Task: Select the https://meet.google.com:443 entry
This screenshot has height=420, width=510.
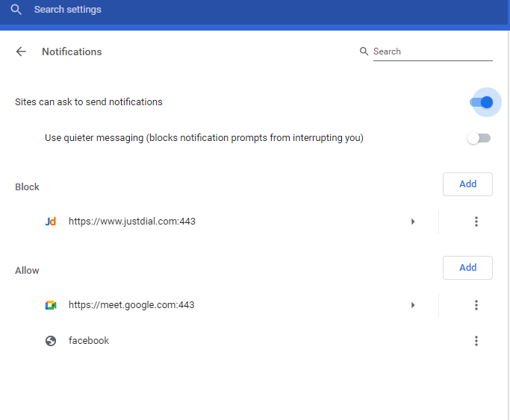Action: point(131,305)
